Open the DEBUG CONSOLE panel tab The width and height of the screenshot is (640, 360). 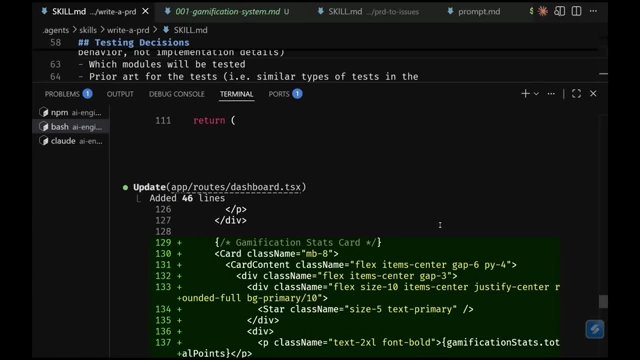[176, 94]
